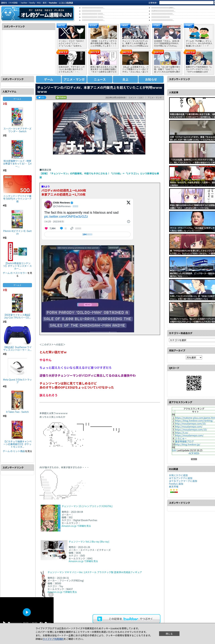The height and width of the screenshot is (644, 215).
Task: Click the info circle icon on the tweet
Action: (x=129, y=222)
